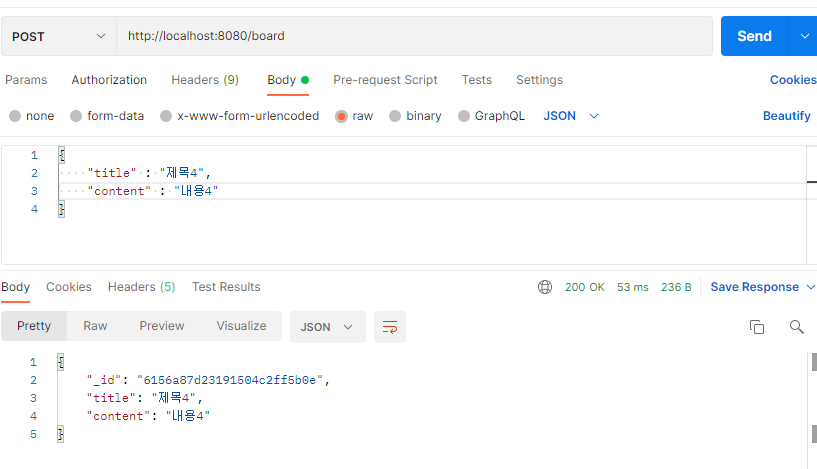
Task: Switch response view to Visualize
Action: point(241,326)
